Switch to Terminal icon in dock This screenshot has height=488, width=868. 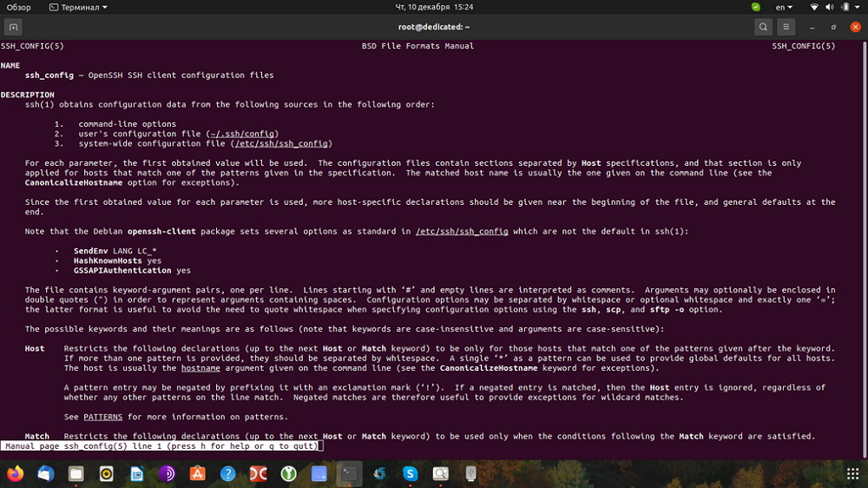349,473
